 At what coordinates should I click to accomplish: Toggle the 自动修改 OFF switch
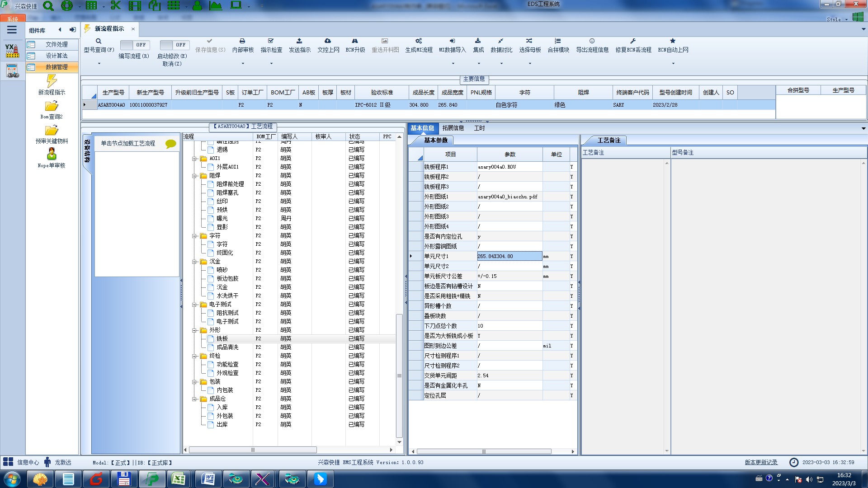click(174, 45)
